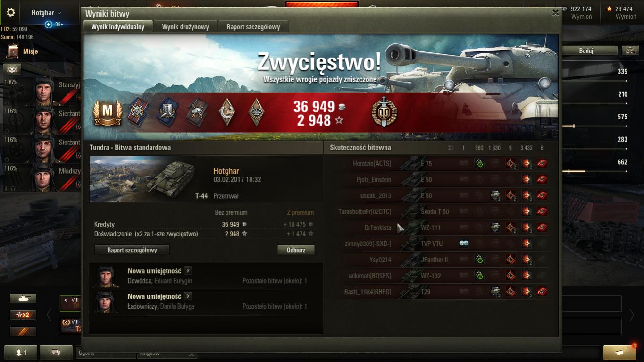Click the x2 experience bonus star icon
Image resolution: width=644 pixels, height=362 pixels.
coord(23,315)
